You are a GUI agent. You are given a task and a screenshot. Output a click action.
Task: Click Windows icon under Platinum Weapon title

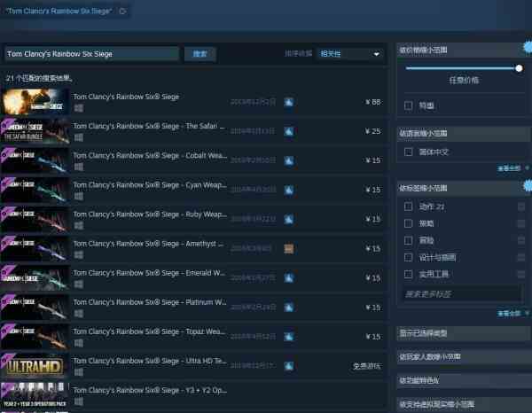[79, 314]
